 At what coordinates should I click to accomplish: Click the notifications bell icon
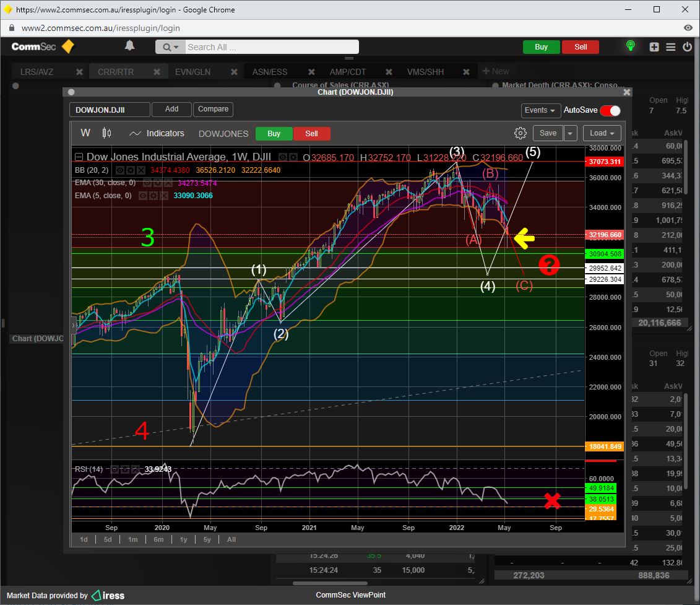point(129,46)
